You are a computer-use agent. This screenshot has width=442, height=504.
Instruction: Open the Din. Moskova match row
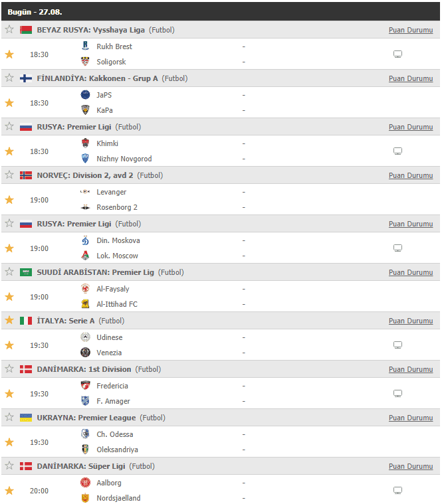click(221, 248)
